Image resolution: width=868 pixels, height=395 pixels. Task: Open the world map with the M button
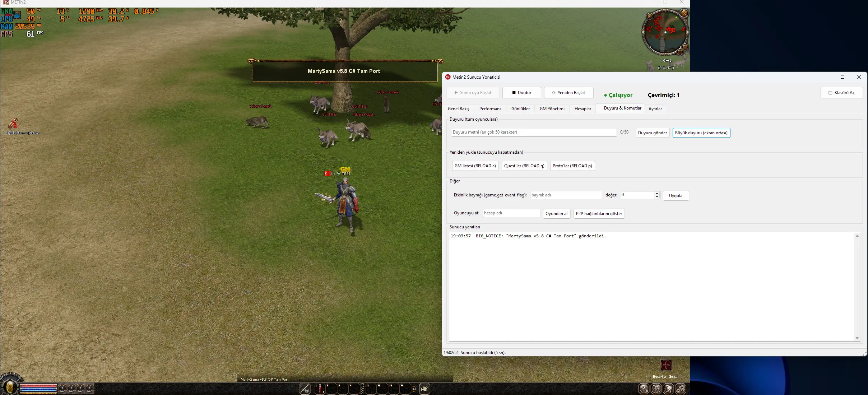tap(649, 16)
